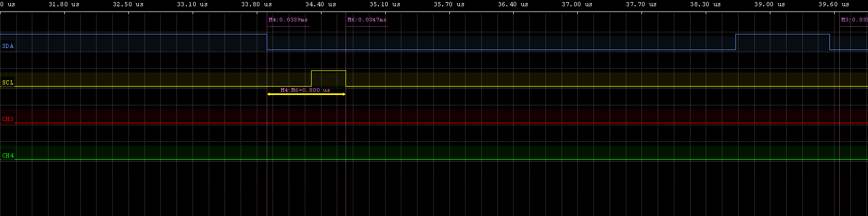Click the 32.50 us ruler label

(x=128, y=4)
